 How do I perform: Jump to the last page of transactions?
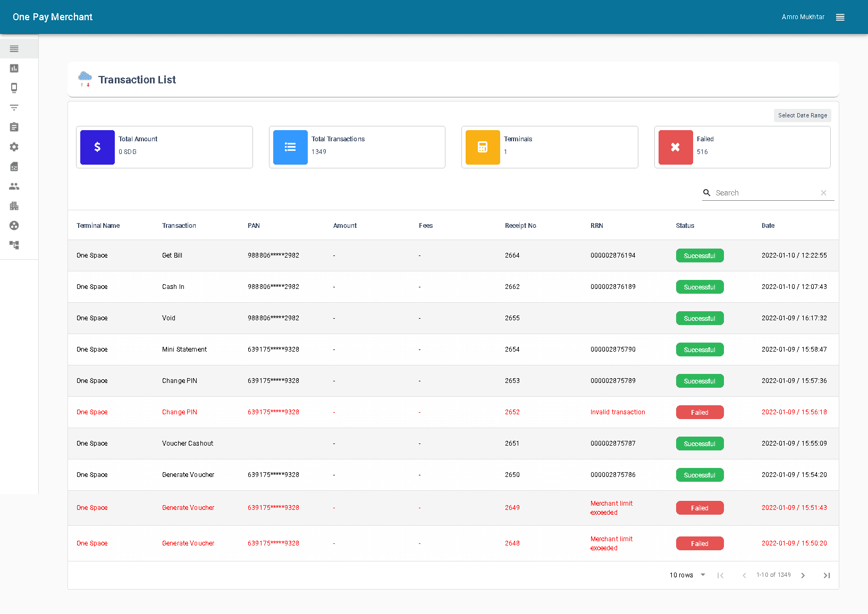tap(827, 575)
